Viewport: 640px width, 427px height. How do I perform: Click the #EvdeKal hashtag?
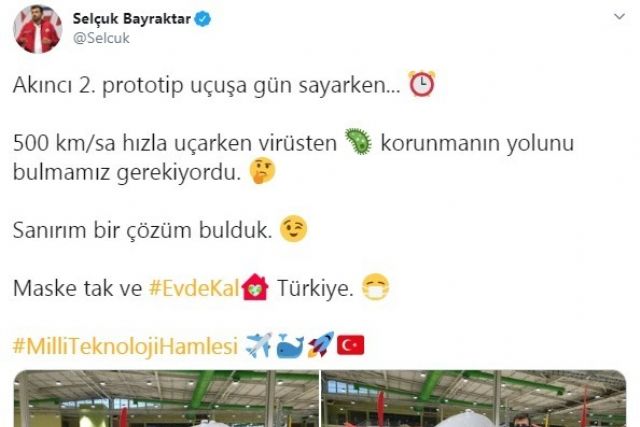[194, 288]
